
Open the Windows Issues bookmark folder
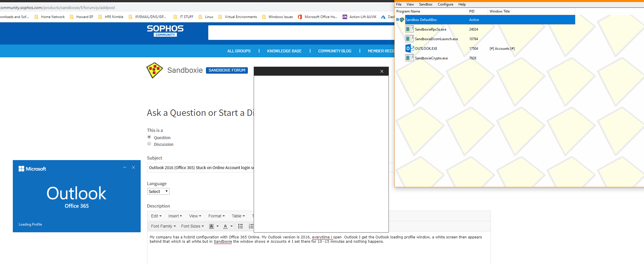click(277, 17)
